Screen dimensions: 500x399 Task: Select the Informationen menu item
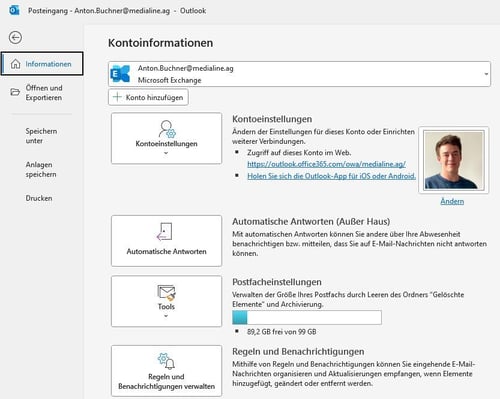click(42, 64)
